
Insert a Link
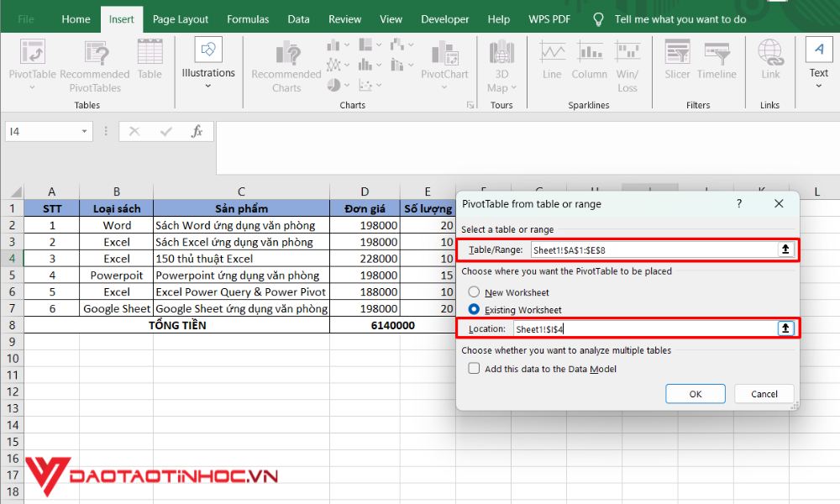click(x=770, y=63)
